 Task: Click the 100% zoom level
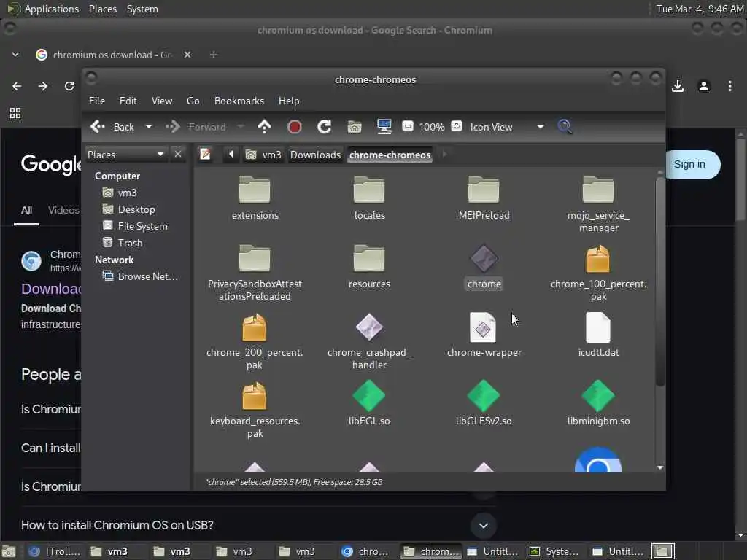pyautogui.click(x=432, y=127)
